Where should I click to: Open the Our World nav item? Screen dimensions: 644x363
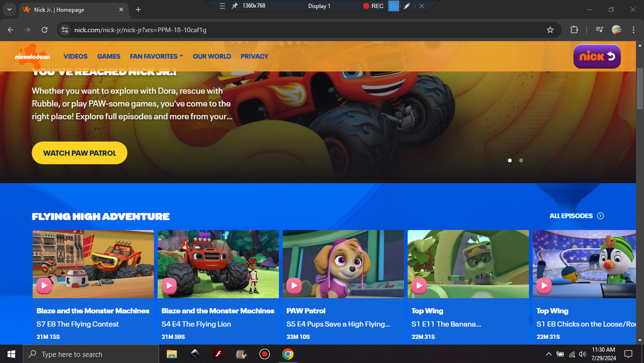(212, 56)
